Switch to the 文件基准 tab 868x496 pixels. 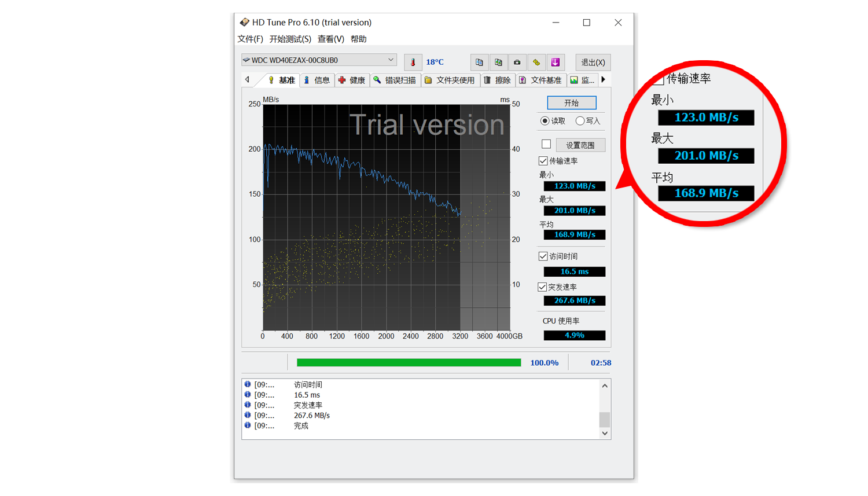pyautogui.click(x=540, y=80)
